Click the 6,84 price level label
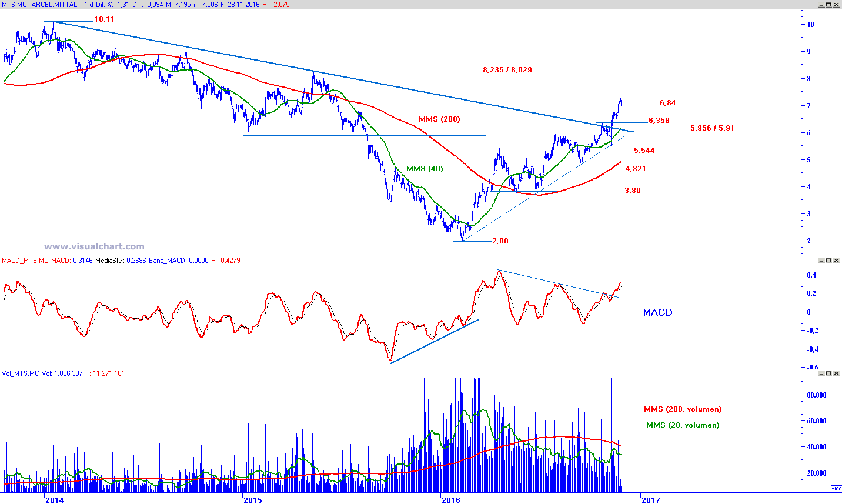Screen dimensions: 842x504 point(668,103)
